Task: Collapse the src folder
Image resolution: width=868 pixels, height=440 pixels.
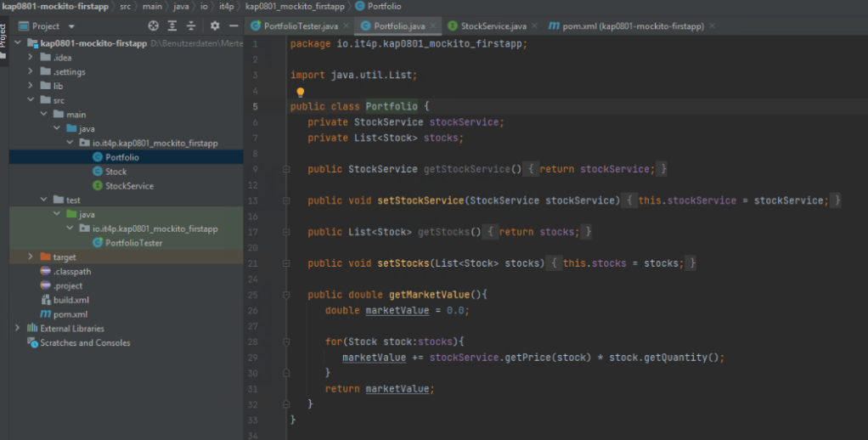Action: pos(31,100)
